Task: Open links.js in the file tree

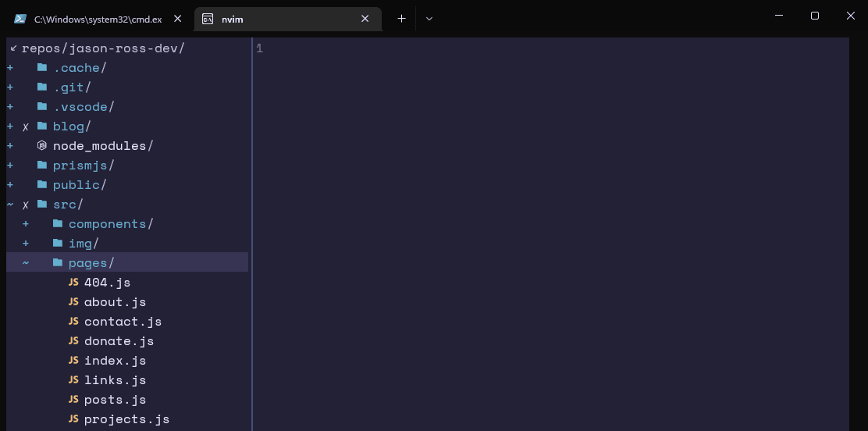Action: (x=116, y=380)
